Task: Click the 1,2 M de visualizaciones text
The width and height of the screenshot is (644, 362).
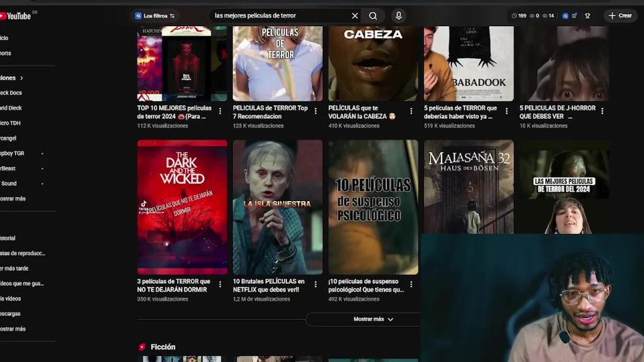Action: click(x=262, y=299)
